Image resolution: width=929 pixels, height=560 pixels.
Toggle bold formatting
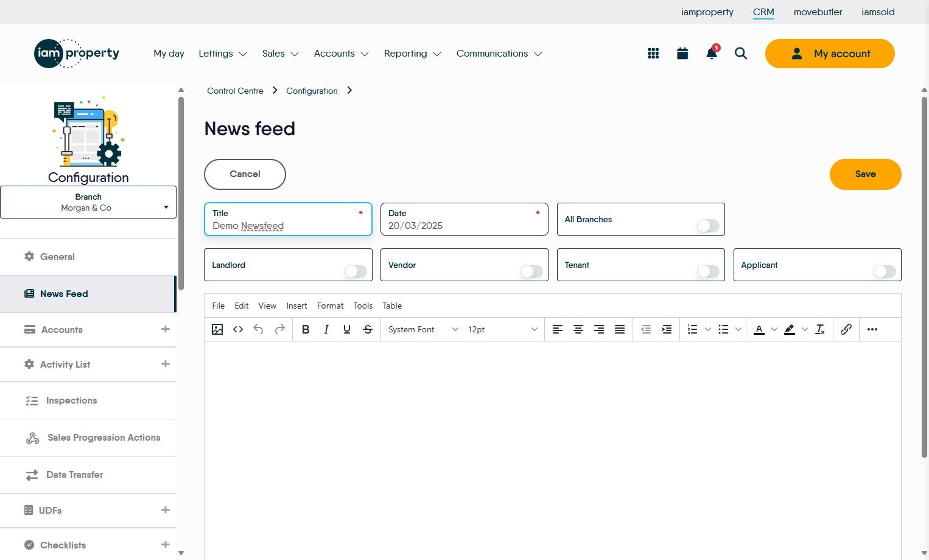click(306, 329)
